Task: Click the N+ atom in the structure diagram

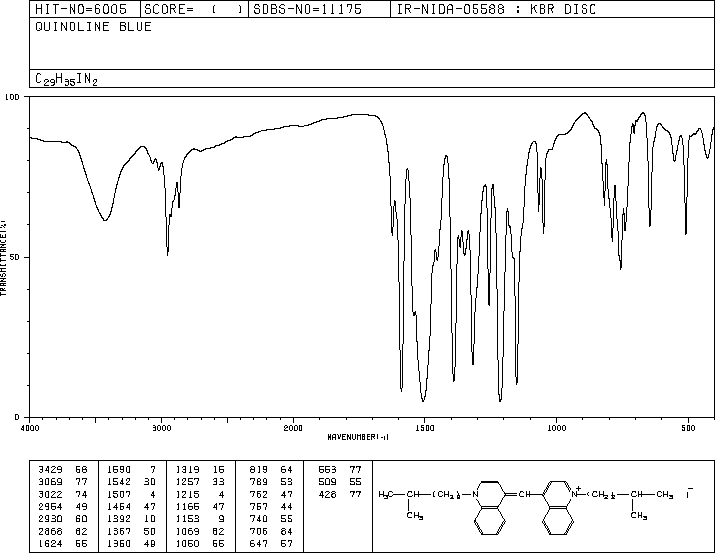Action: point(575,493)
